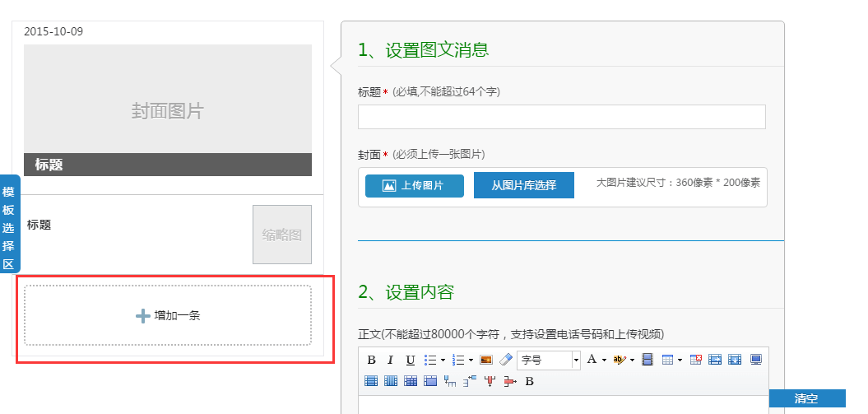The width and height of the screenshot is (868, 414).
Task: Toggle underline formatting in the editor
Action: pyautogui.click(x=411, y=361)
